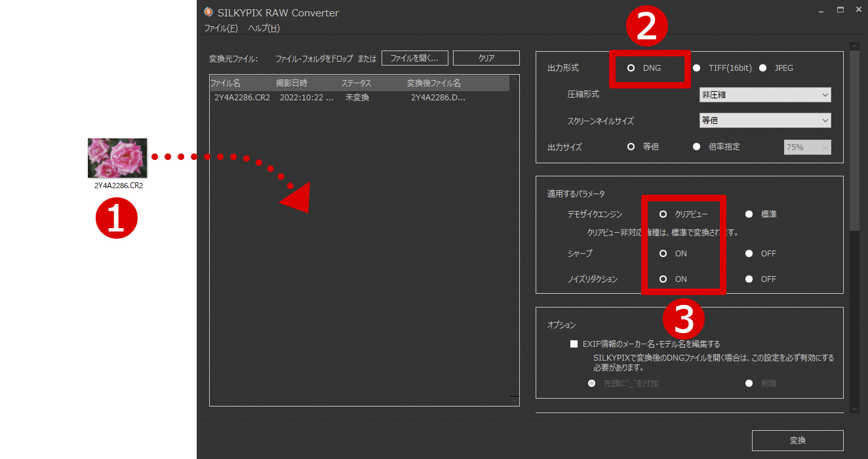
Task: Click the ファイルを開く button
Action: 414,58
